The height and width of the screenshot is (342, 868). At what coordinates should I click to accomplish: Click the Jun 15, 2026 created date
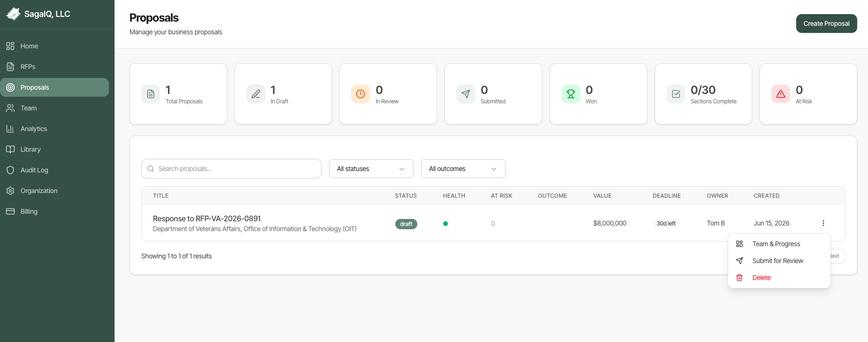pyautogui.click(x=771, y=223)
